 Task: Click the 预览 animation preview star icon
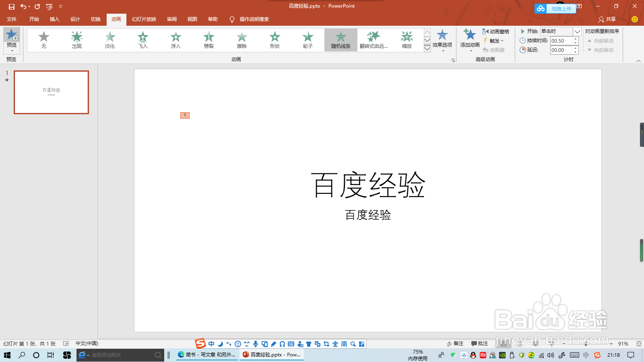click(x=12, y=35)
